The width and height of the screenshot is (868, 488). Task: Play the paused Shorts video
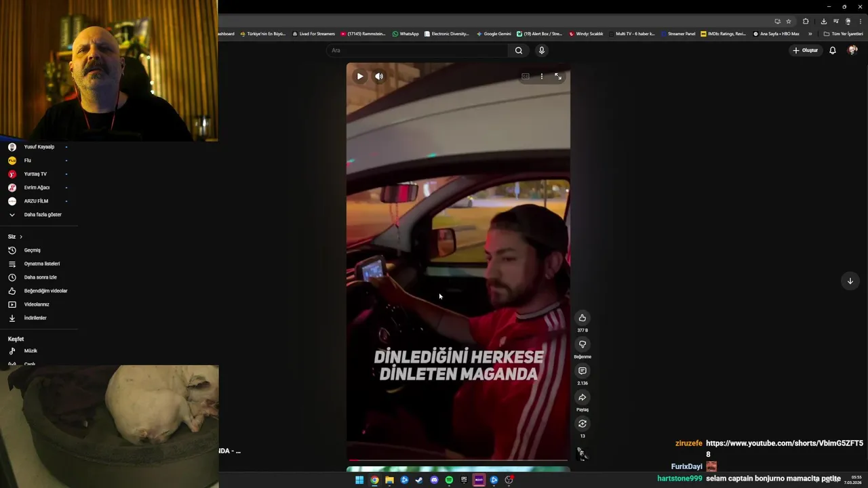[x=360, y=77]
